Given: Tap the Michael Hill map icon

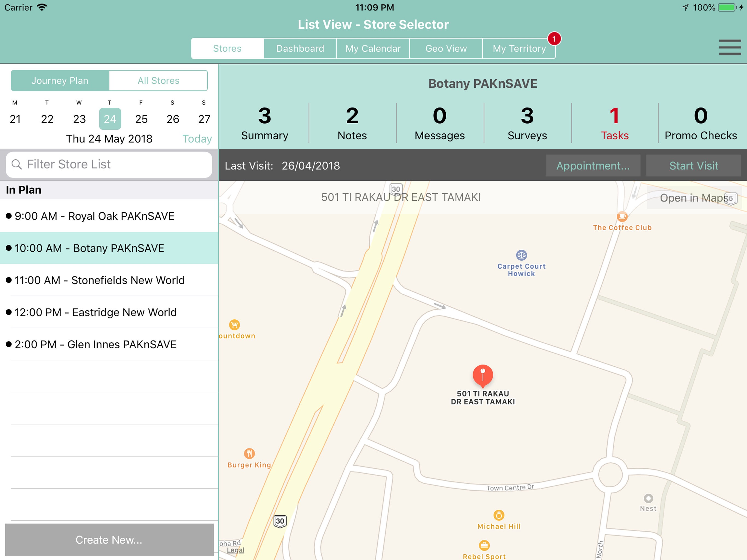Looking at the screenshot, I should tap(499, 515).
